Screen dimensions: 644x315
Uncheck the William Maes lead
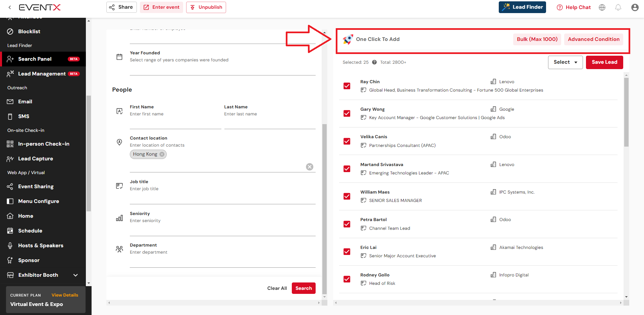coord(347,196)
